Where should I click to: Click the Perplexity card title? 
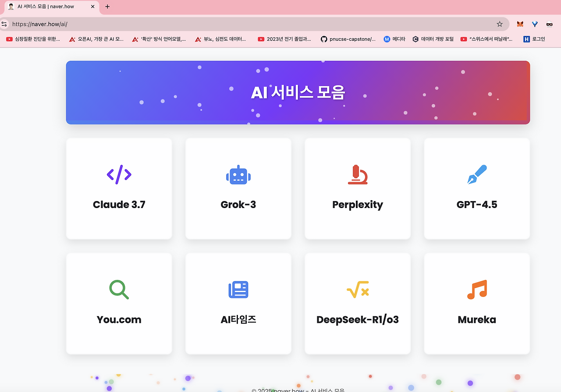pos(358,205)
